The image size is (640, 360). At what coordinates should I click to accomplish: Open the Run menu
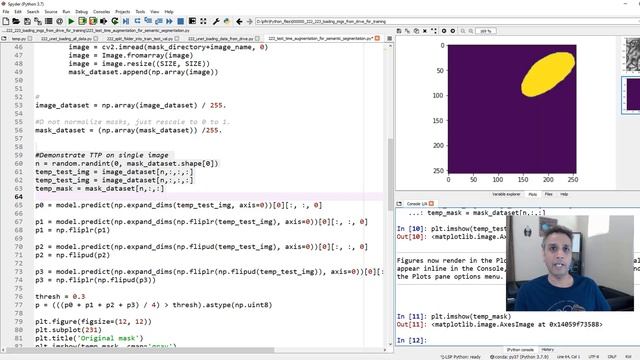point(66,12)
